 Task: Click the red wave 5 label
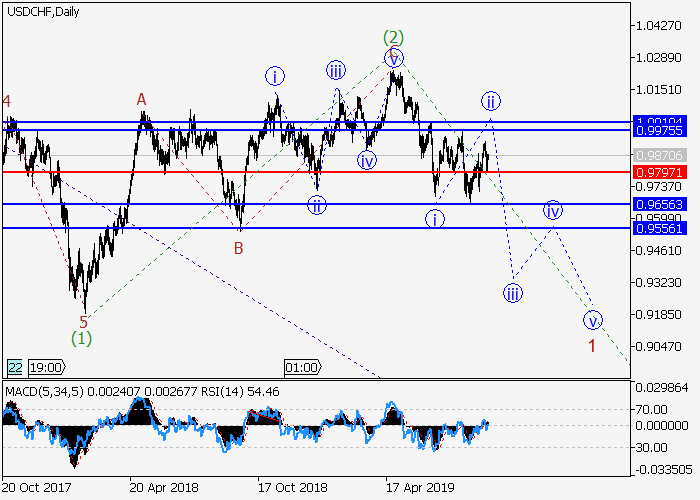[x=83, y=322]
